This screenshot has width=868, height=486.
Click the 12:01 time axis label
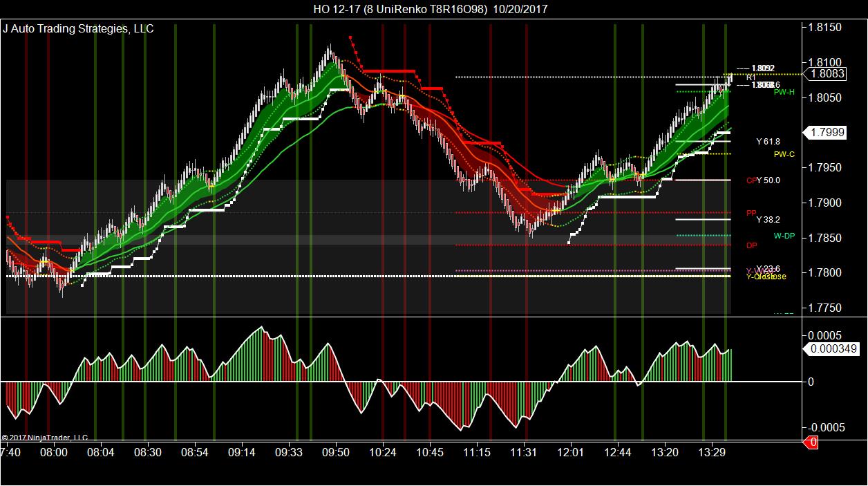(571, 453)
